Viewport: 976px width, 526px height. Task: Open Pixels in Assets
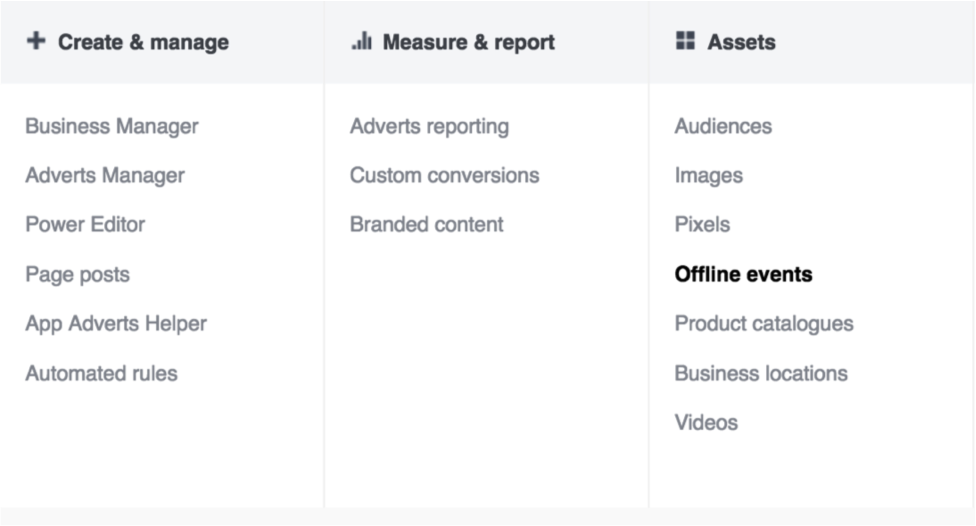pyautogui.click(x=702, y=224)
